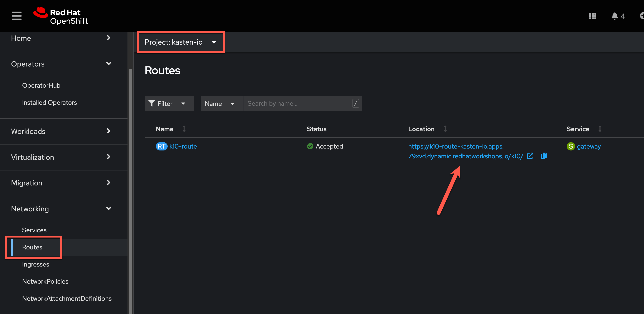Open route URL external link icon
The height and width of the screenshot is (314, 644).
[x=530, y=156]
